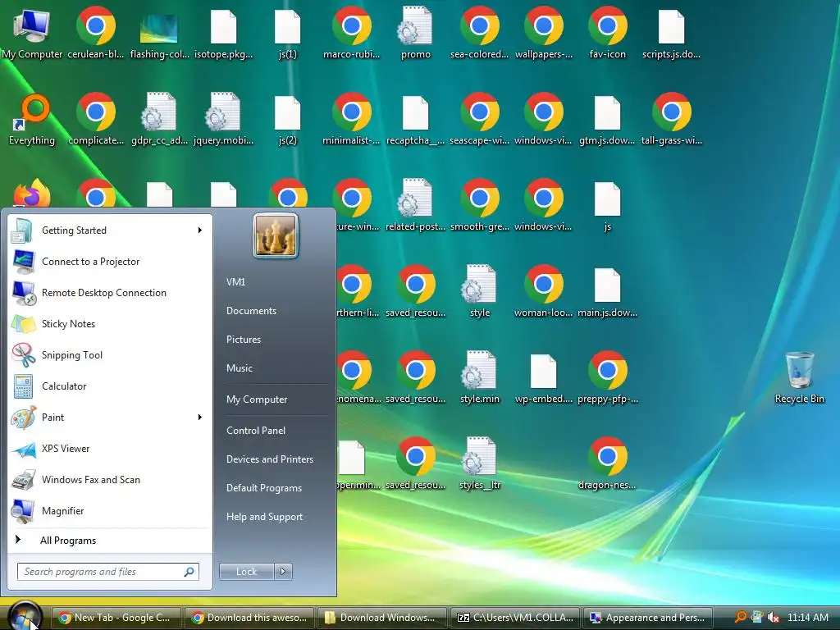Open Windows Fax and Scan

tap(109, 479)
